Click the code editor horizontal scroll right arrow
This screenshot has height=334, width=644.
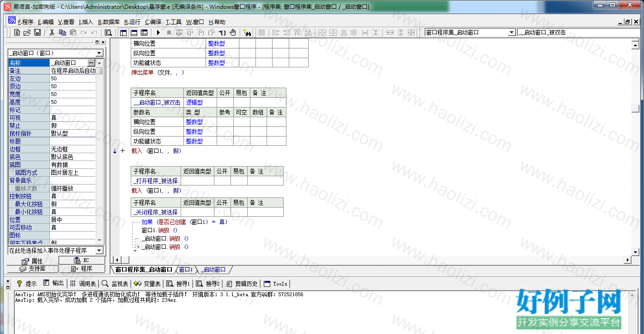pos(628,260)
